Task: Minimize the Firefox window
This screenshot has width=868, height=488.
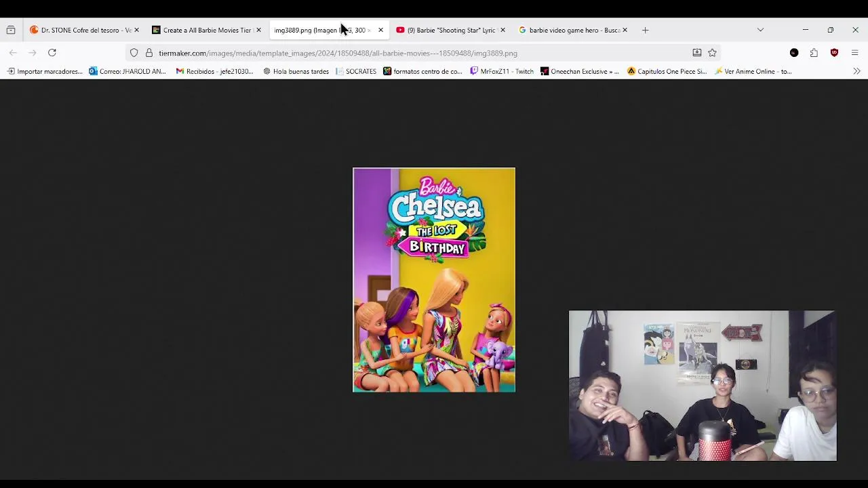Action: [x=805, y=30]
